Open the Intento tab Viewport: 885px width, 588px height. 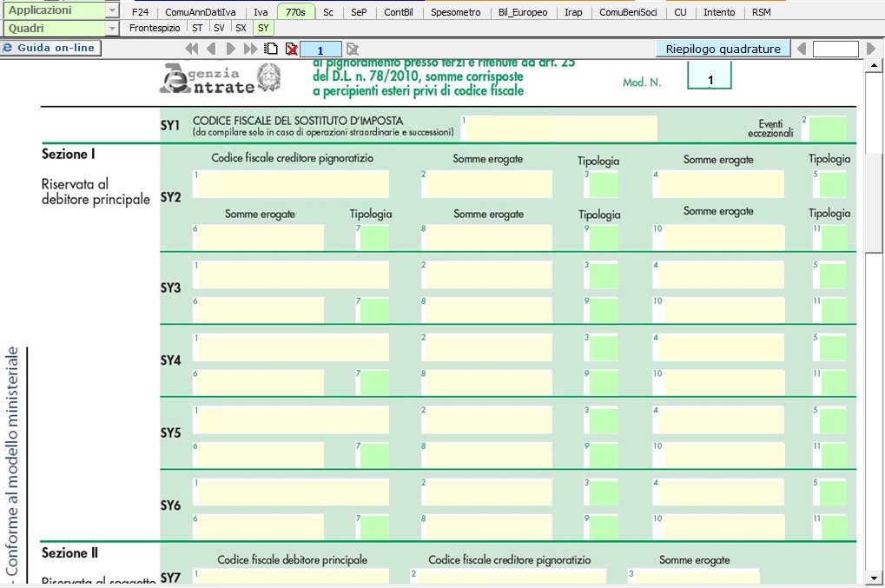(x=719, y=12)
